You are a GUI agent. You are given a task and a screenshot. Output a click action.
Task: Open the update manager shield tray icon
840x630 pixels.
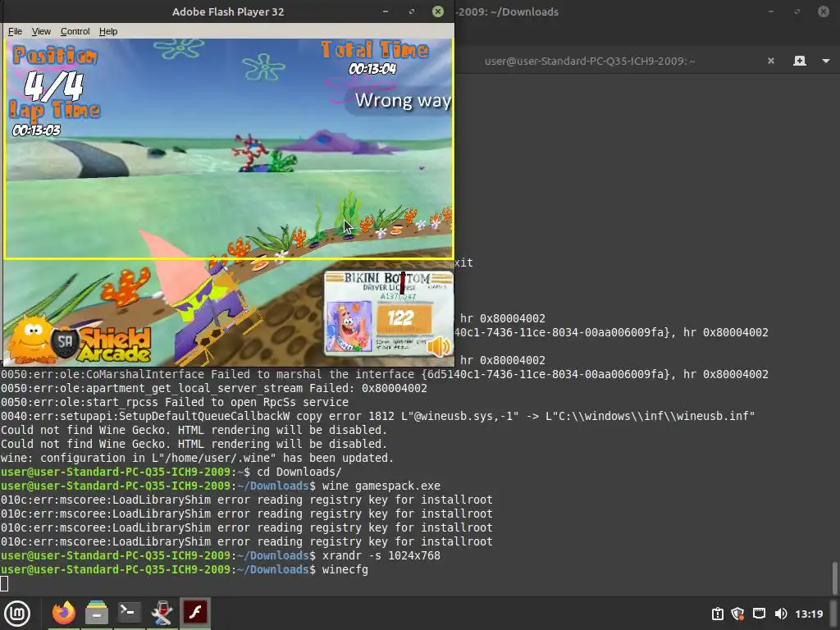tap(737, 614)
